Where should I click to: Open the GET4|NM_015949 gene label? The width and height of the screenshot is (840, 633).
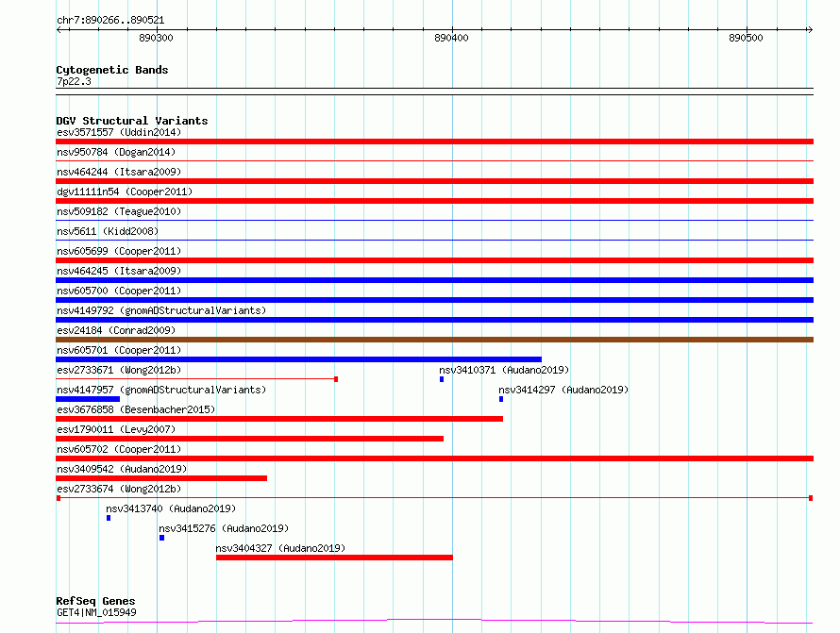[96, 612]
